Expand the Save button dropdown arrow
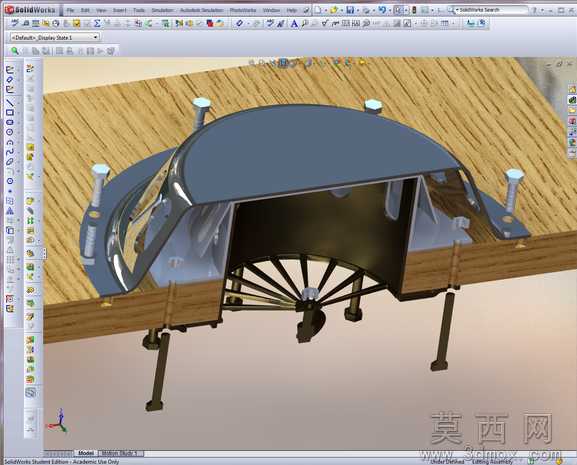The height and width of the screenshot is (465, 577). (358, 11)
